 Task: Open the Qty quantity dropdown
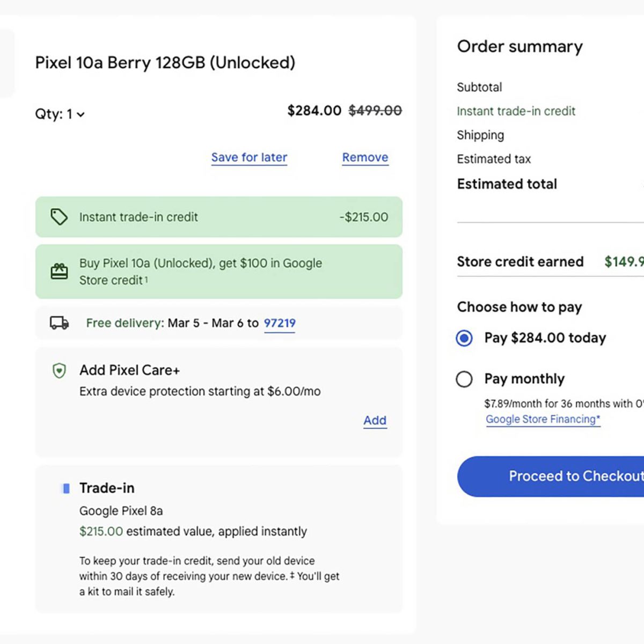(60, 114)
